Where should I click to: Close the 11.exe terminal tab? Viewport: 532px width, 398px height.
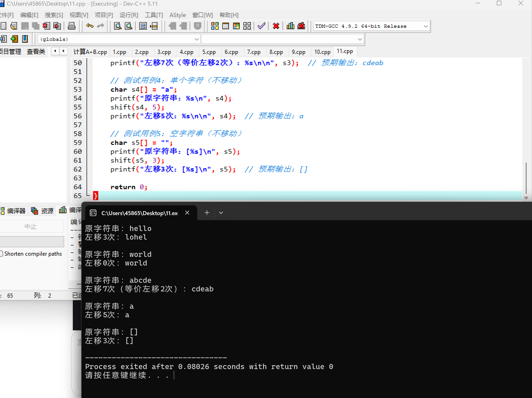(x=187, y=213)
